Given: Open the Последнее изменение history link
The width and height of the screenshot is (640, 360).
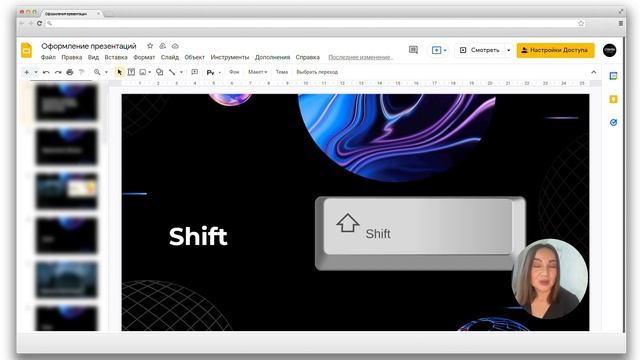Looking at the screenshot, I should [361, 58].
